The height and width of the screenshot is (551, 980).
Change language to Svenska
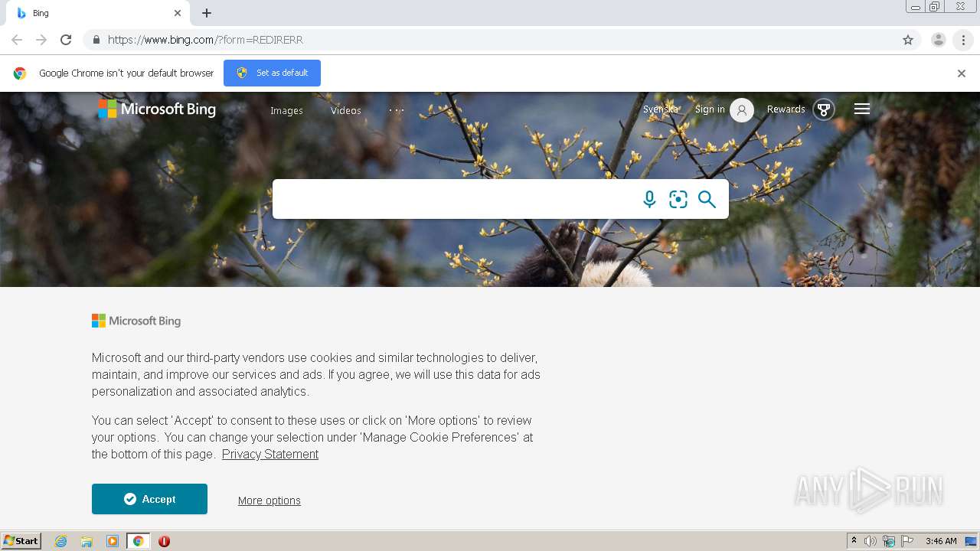pos(660,109)
